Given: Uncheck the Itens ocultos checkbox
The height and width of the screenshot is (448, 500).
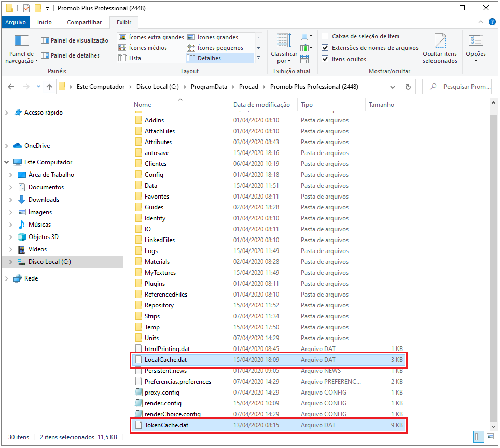Looking at the screenshot, I should click(325, 59).
